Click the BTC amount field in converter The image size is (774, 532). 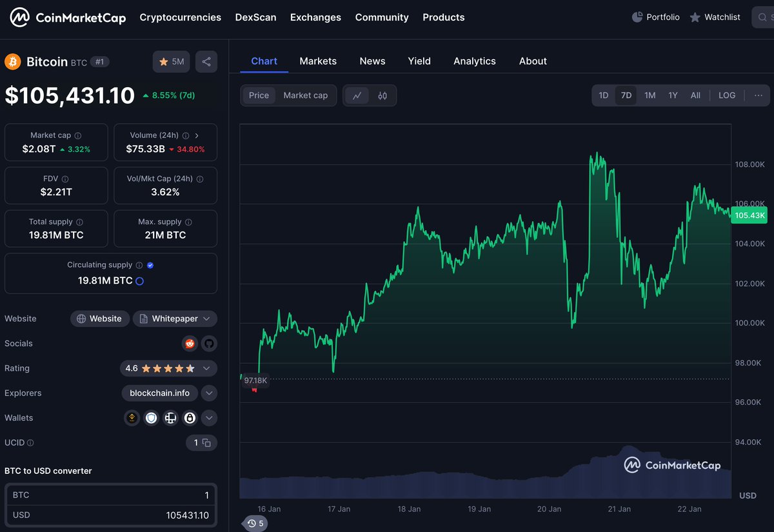(110, 495)
